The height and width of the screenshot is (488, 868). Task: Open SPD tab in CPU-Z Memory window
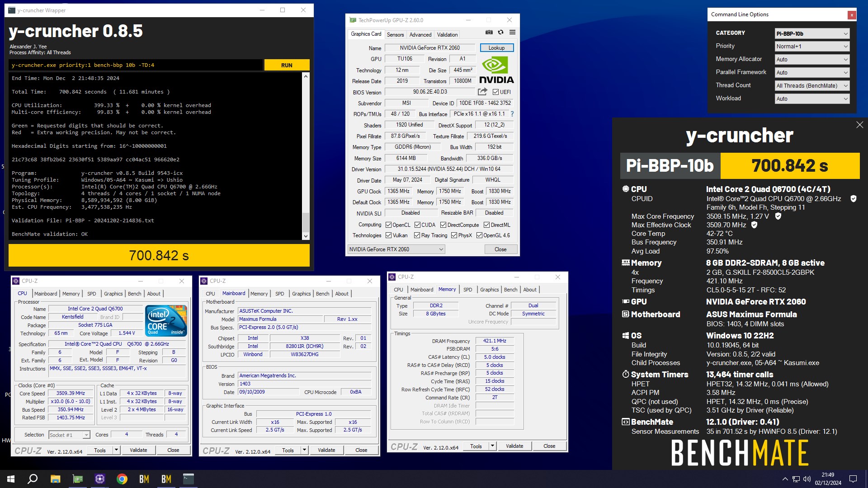pyautogui.click(x=467, y=290)
